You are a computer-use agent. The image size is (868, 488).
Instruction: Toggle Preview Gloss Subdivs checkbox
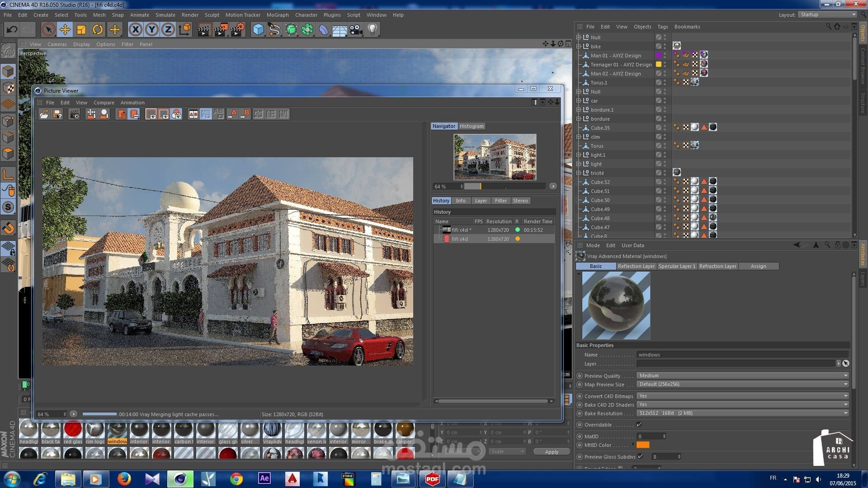point(640,456)
